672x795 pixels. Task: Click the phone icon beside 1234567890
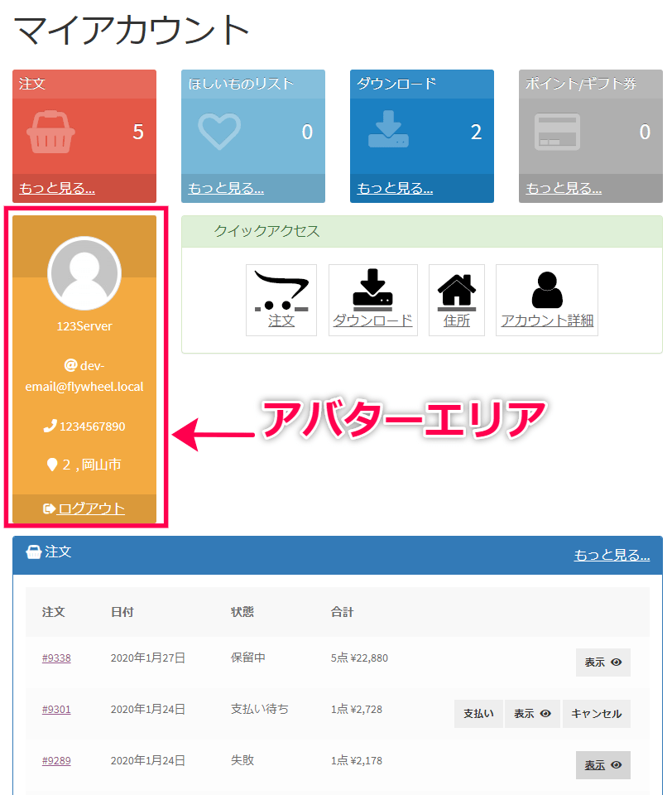point(50,426)
